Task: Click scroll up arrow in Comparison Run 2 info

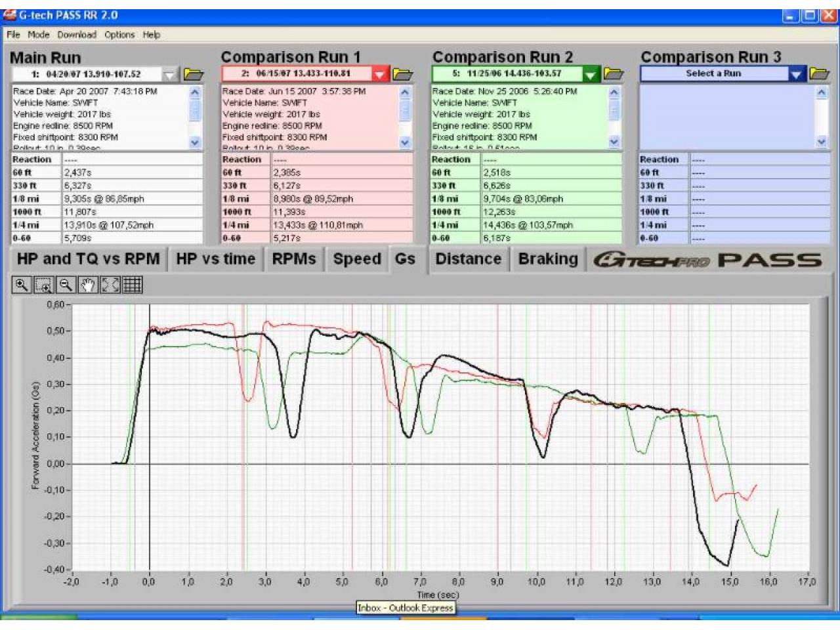Action: (x=614, y=93)
